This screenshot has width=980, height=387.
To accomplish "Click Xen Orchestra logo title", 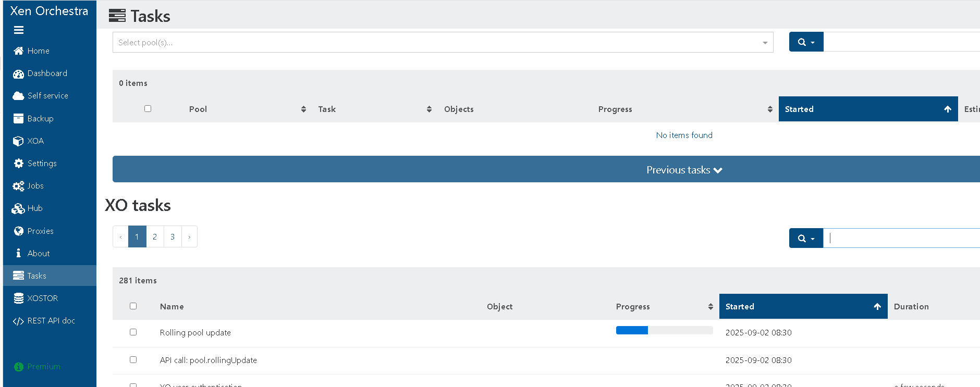I will (x=49, y=11).
